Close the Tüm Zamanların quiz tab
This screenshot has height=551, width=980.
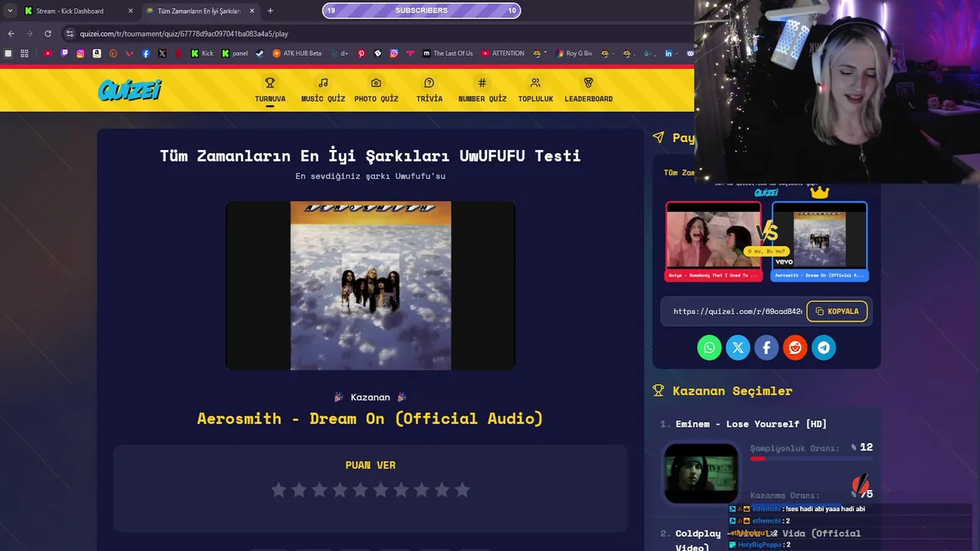tap(252, 11)
